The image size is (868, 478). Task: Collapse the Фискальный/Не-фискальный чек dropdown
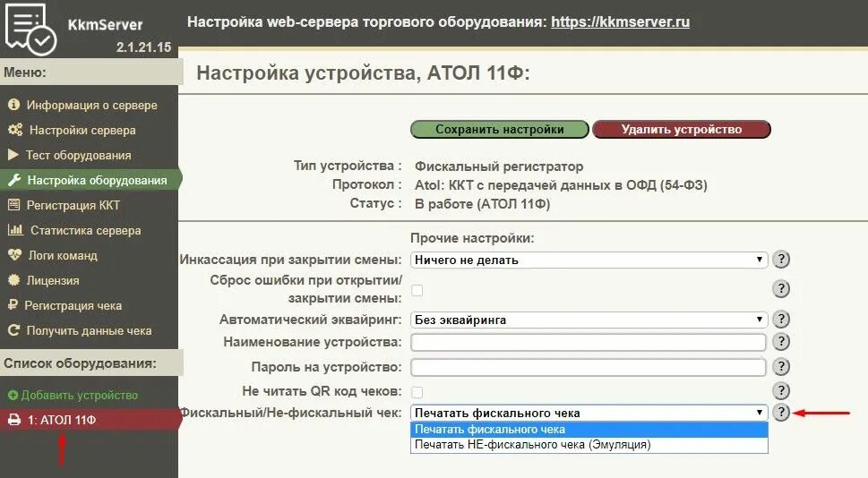click(589, 413)
